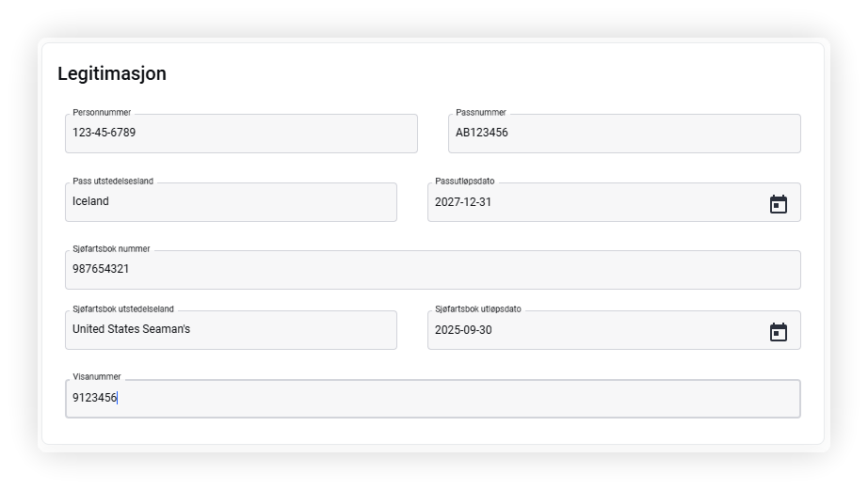This screenshot has width=868, height=490.
Task: Click the Visanummer label
Action: pos(96,376)
